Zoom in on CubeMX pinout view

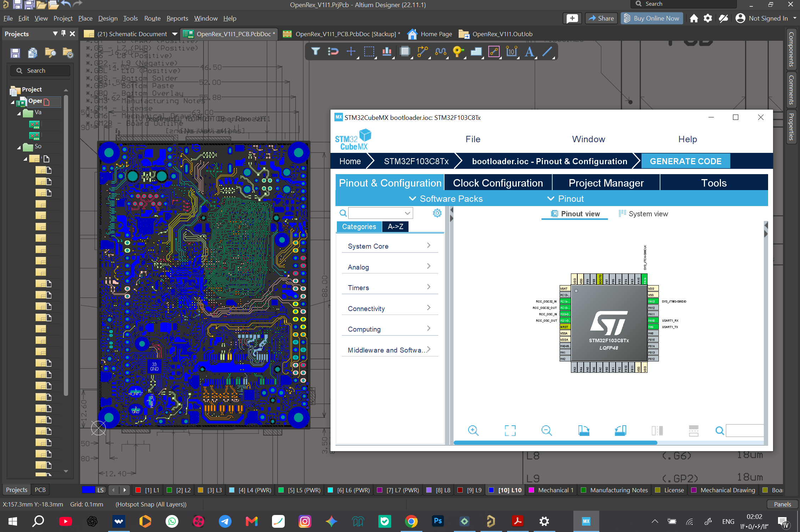click(x=473, y=431)
